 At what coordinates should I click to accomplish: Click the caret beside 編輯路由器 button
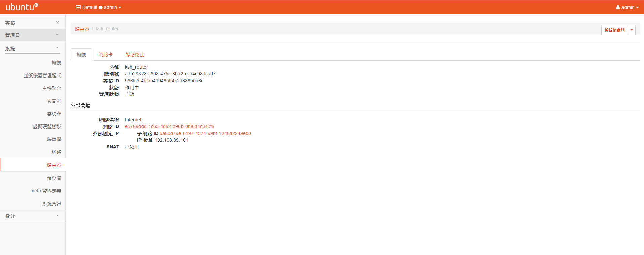(x=632, y=30)
